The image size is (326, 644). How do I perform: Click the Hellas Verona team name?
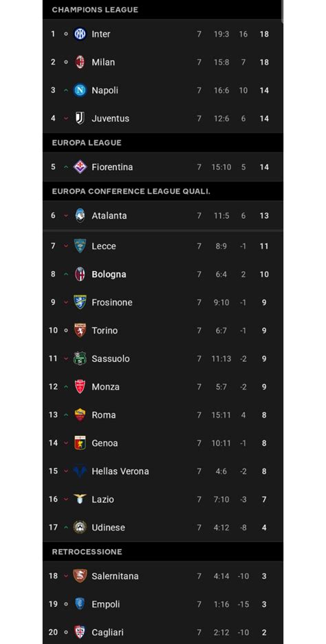pyautogui.click(x=120, y=471)
